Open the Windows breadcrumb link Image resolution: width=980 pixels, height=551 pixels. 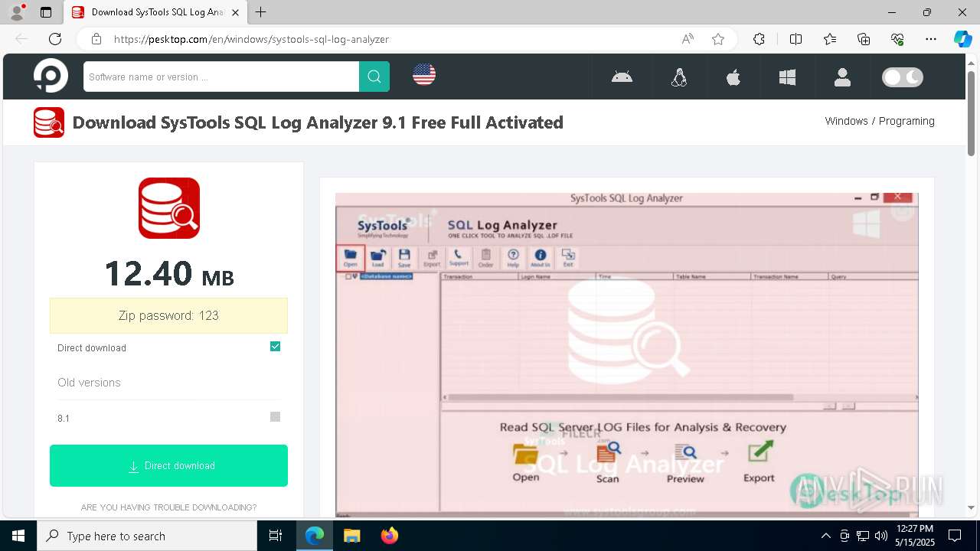[846, 121]
